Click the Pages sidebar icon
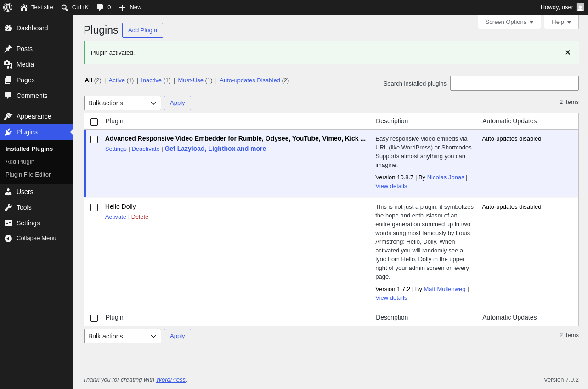The width and height of the screenshot is (588, 389). 8,80
